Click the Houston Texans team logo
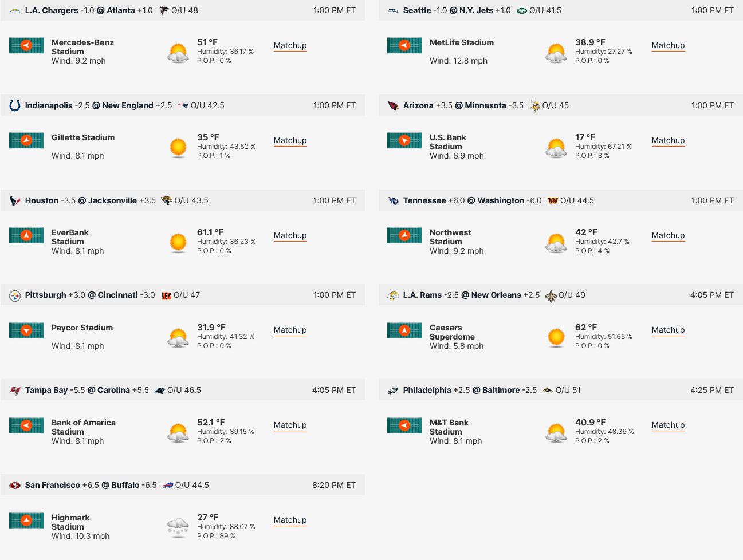Screen dimensions: 743x560 tap(15, 200)
